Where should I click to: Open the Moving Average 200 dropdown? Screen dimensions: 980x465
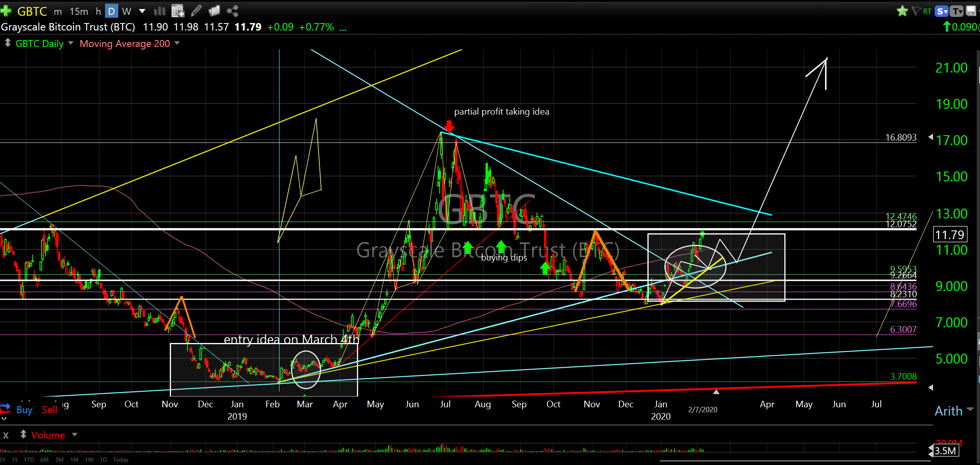point(177,43)
